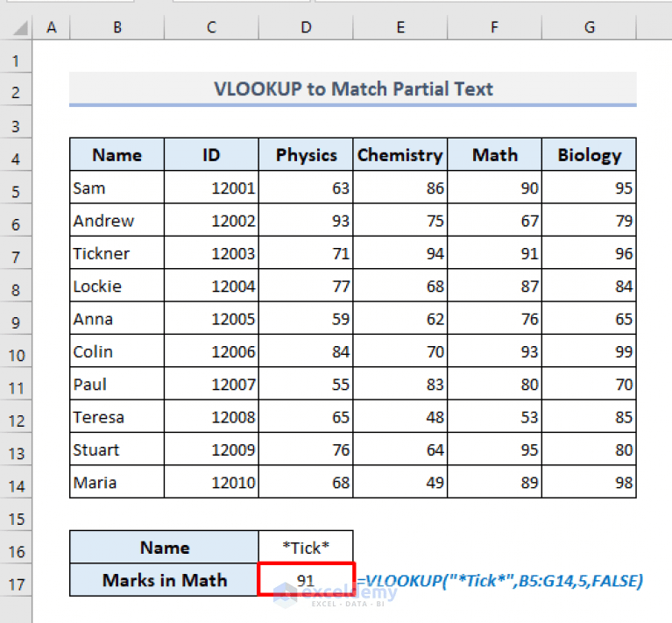Click ID cell 12001
This screenshot has height=623, width=672.
211,188
